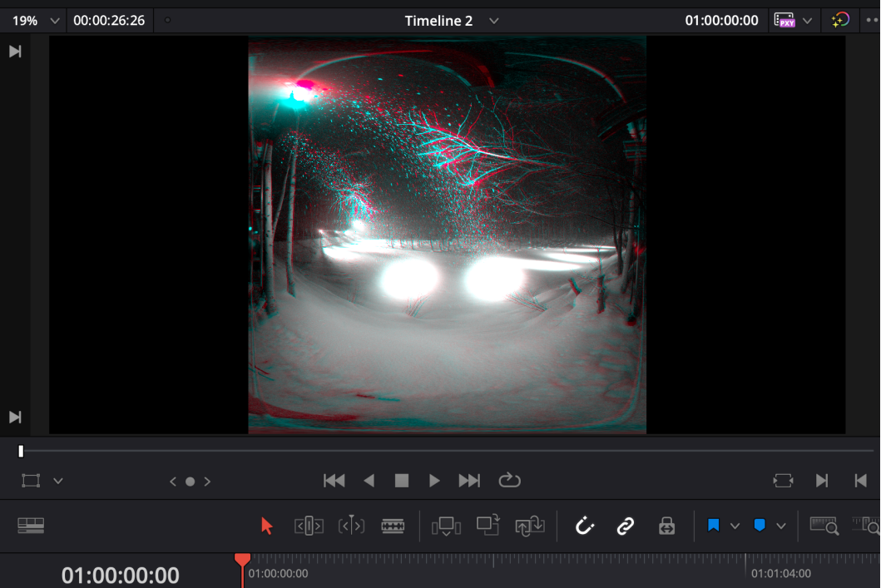Activate Trim Edit Mode tool
The height and width of the screenshot is (588, 881).
(x=309, y=526)
